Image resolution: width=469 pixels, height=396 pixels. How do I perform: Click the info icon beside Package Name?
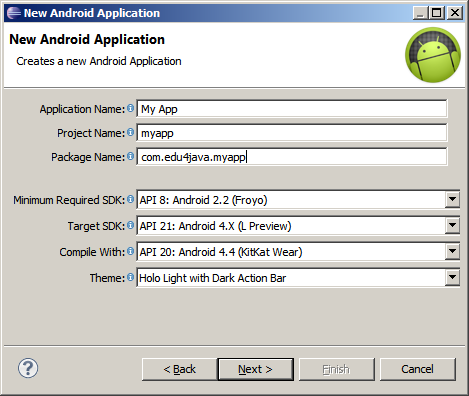pyautogui.click(x=131, y=156)
